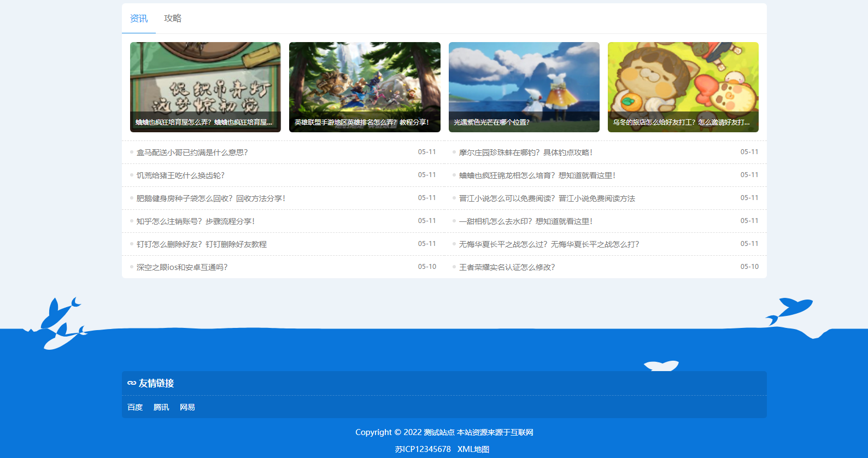Open the 蛐蛐也疯狂培育屋 thumbnail card
Viewport: 868px width, 458px height.
206,87
